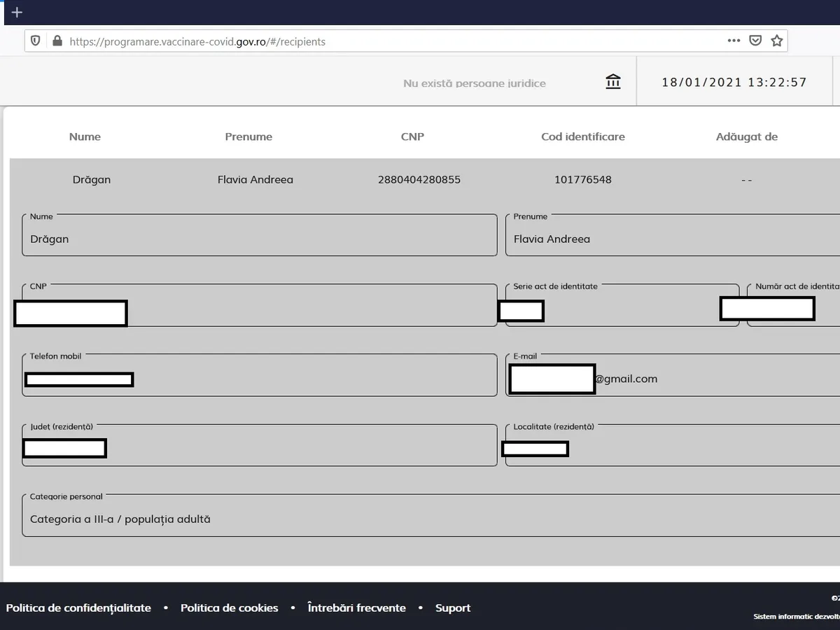840x630 pixels.
Task: Click the Nume input field
Action: [259, 239]
